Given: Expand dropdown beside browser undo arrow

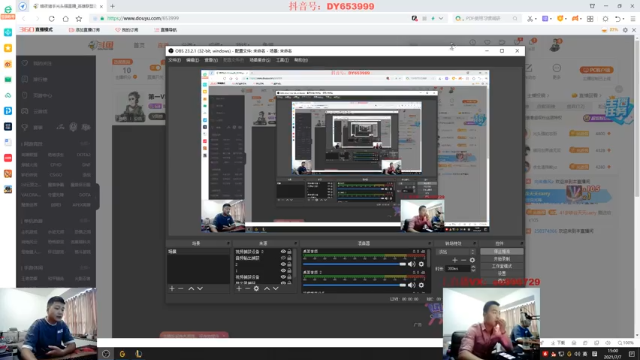Looking at the screenshot, I should (623, 19).
